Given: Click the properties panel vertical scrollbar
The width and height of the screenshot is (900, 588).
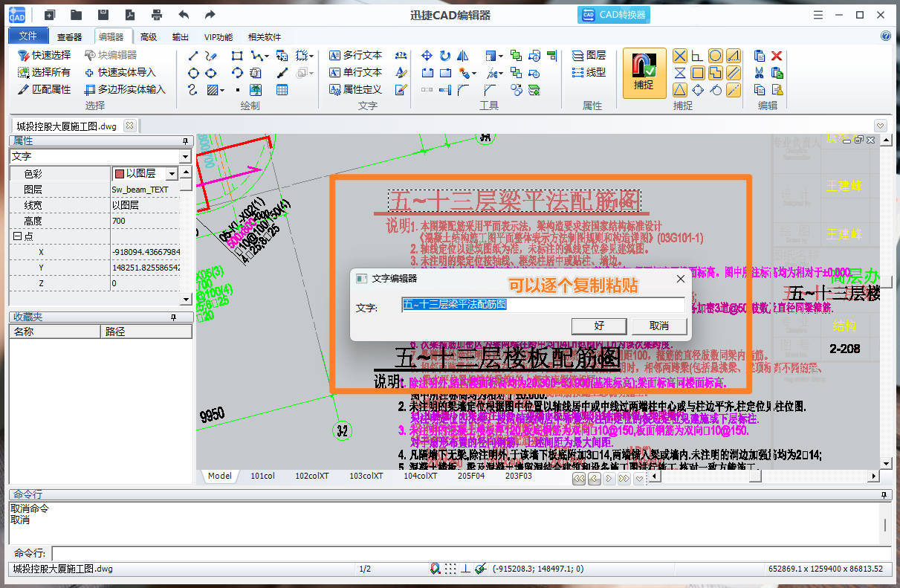Looking at the screenshot, I should [187, 235].
